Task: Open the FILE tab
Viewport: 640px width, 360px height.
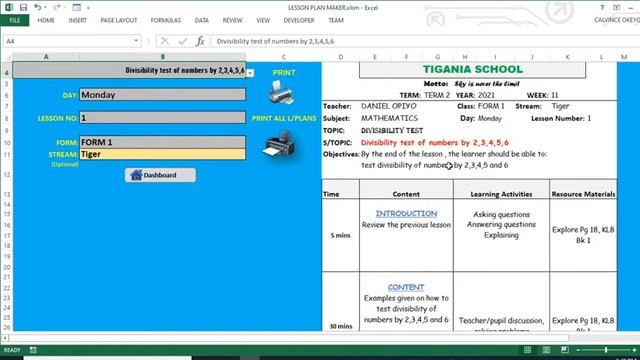Action: click(15, 20)
